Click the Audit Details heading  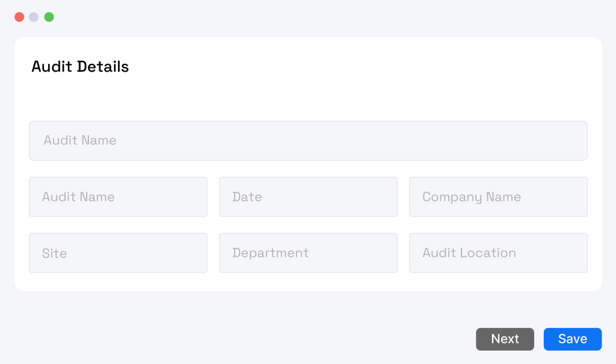80,66
